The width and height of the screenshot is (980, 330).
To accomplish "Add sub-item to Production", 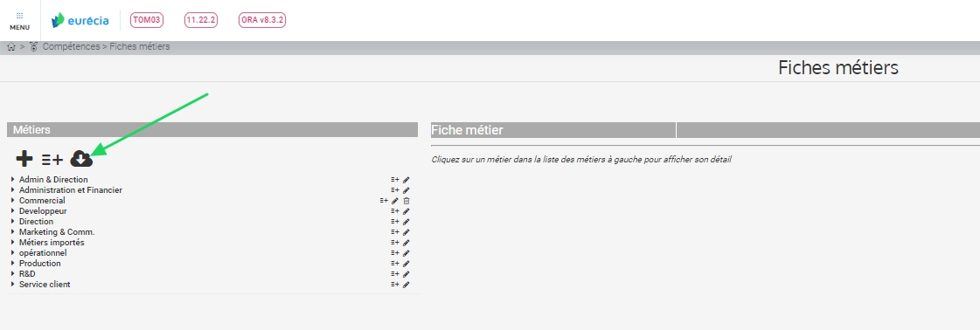I will tap(395, 264).
